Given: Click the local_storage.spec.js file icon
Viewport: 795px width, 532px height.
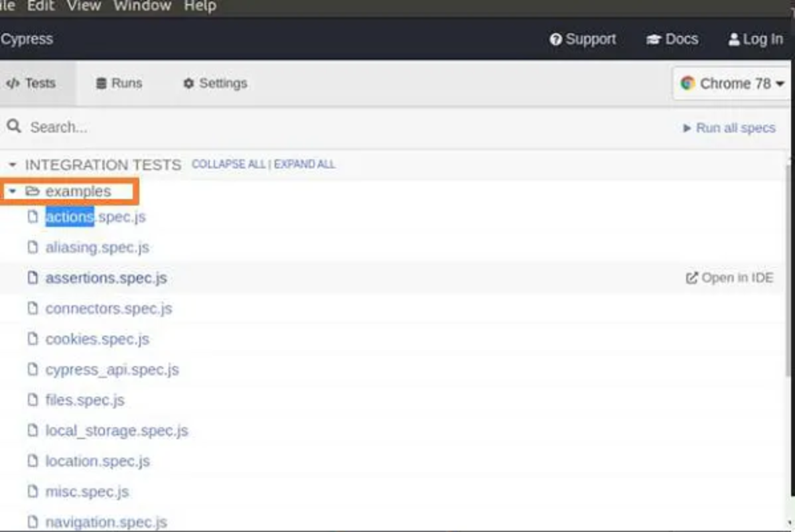Looking at the screenshot, I should tap(33, 430).
